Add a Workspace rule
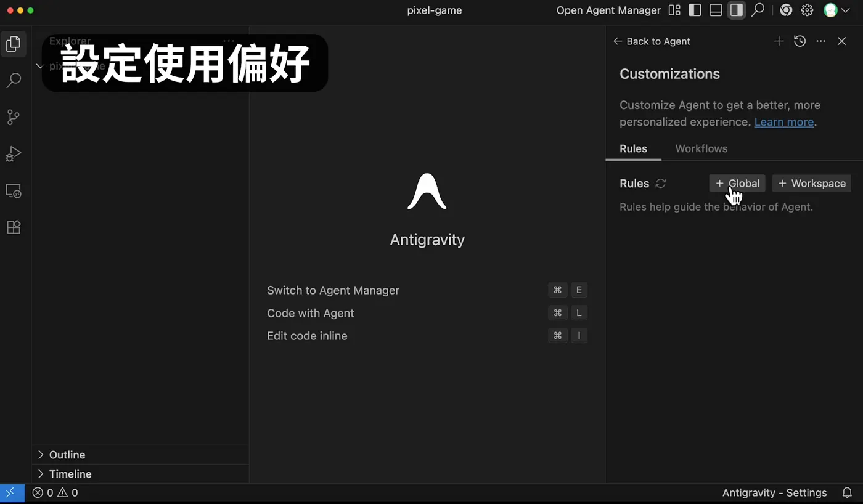The width and height of the screenshot is (863, 504). click(811, 184)
